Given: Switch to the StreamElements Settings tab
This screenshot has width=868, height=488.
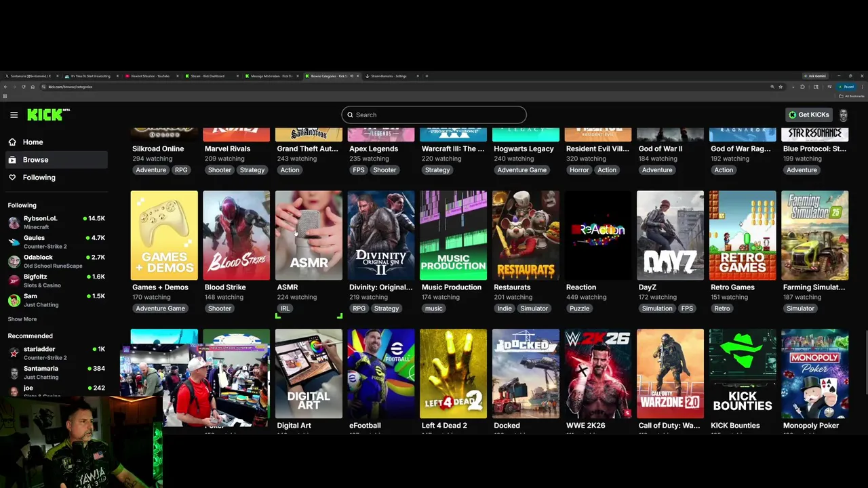Looking at the screenshot, I should pos(392,76).
